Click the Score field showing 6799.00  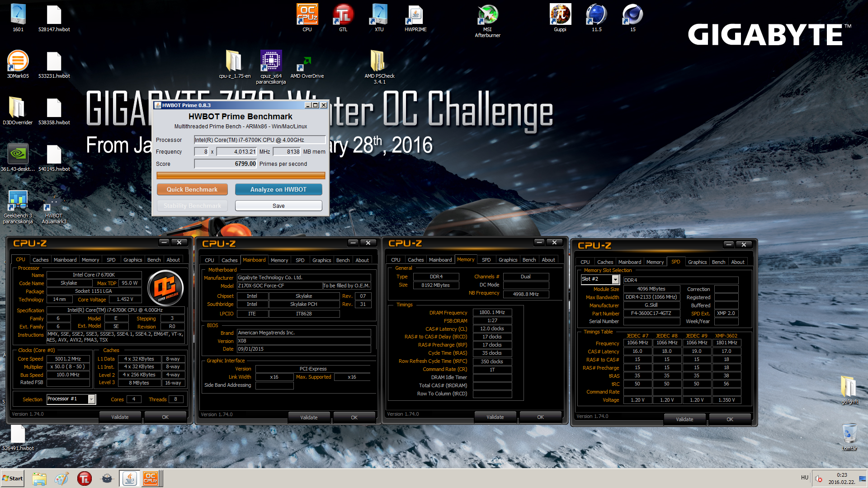[226, 164]
